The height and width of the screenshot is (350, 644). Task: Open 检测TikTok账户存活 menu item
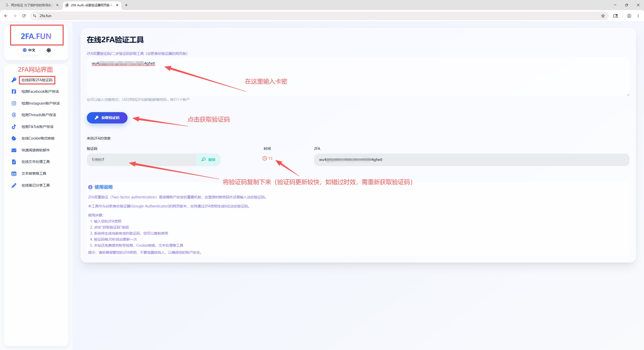37,127
